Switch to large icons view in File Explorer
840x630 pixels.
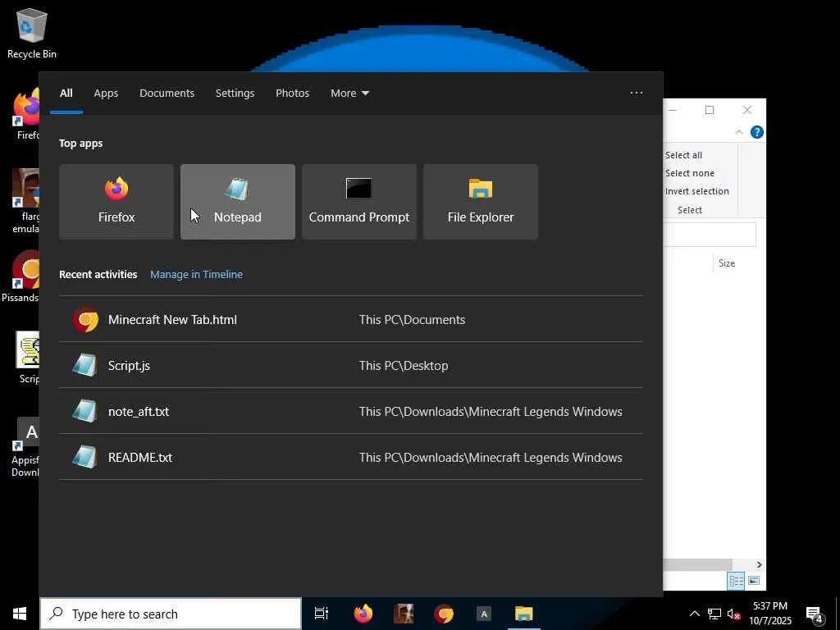754,581
